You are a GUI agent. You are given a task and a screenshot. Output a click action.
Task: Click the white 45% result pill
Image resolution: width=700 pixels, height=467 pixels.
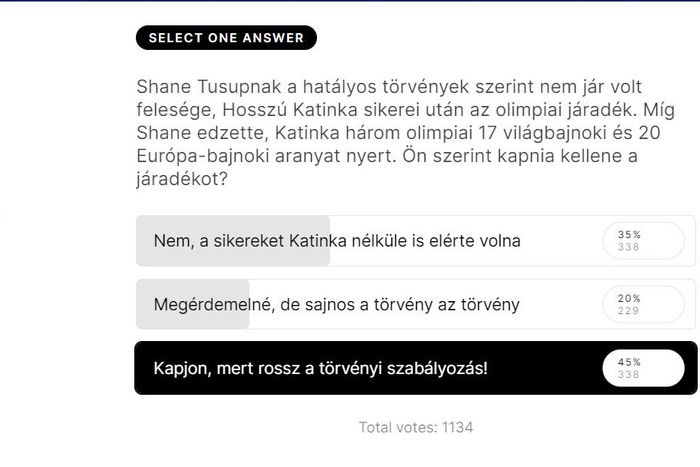[643, 368]
